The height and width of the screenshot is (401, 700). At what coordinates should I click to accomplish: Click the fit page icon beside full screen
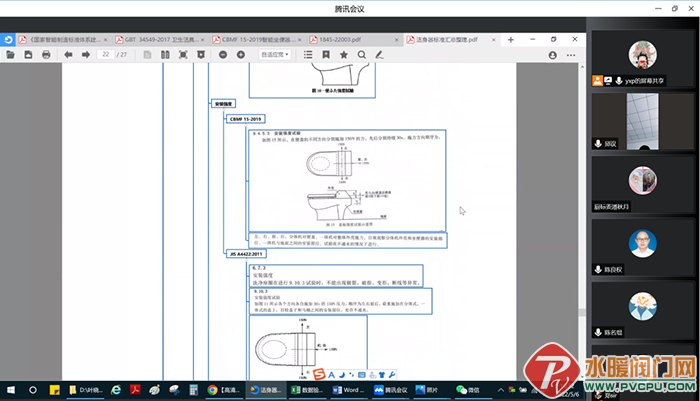tap(201, 54)
